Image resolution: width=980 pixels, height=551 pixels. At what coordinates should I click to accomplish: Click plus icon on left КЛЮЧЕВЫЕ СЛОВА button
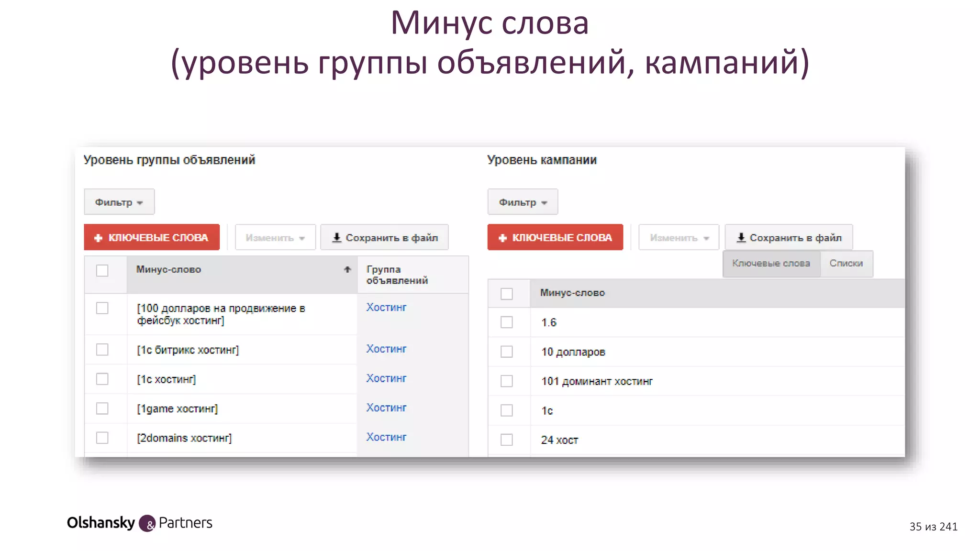click(x=98, y=238)
